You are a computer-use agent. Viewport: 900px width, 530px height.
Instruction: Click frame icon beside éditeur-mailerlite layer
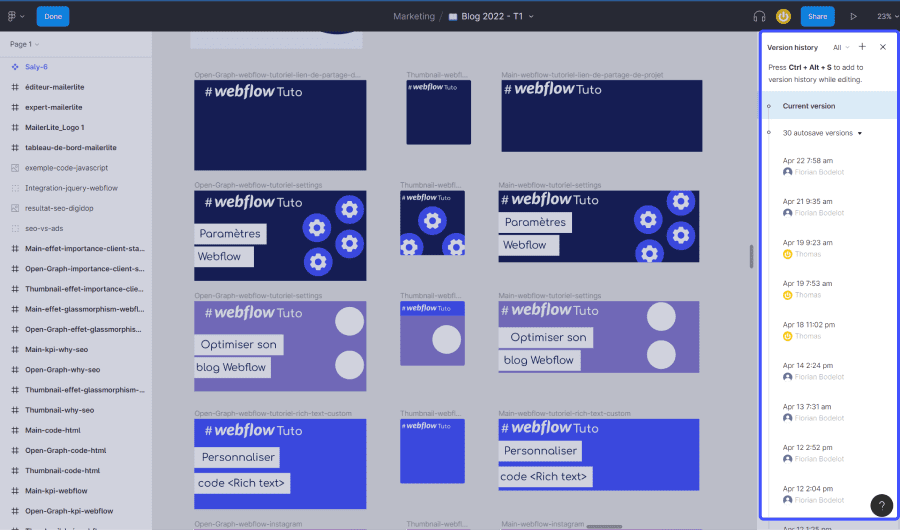(15, 87)
